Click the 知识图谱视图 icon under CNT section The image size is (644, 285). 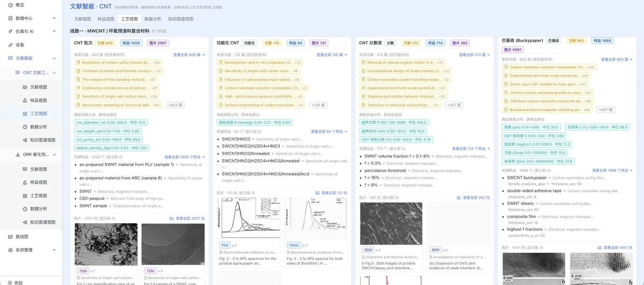(25, 140)
